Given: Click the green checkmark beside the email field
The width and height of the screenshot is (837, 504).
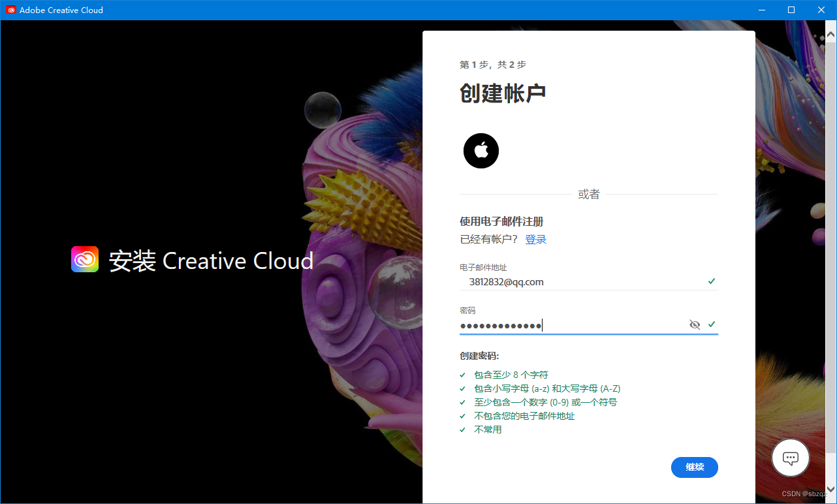Looking at the screenshot, I should pos(712,281).
